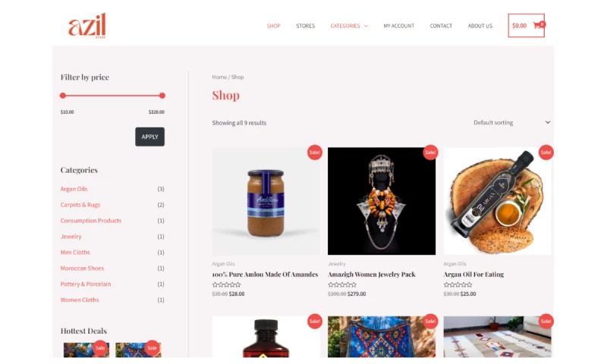Image resolution: width=607 pixels, height=364 pixels.
Task: Open the Stores menu item
Action: coord(306,26)
